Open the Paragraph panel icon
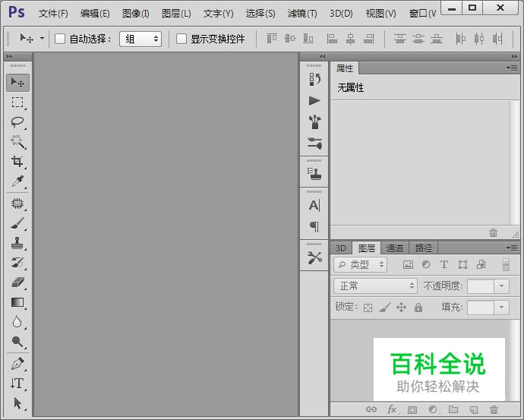 314,226
